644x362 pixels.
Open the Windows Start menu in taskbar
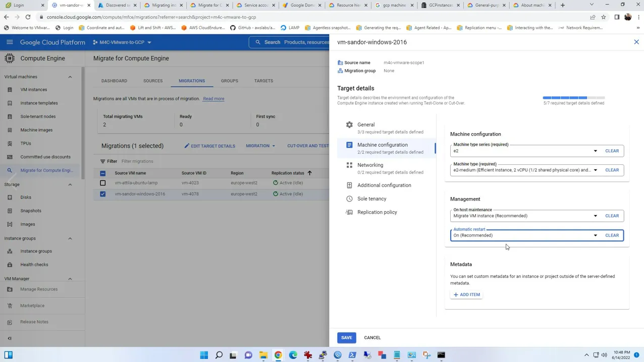204,355
